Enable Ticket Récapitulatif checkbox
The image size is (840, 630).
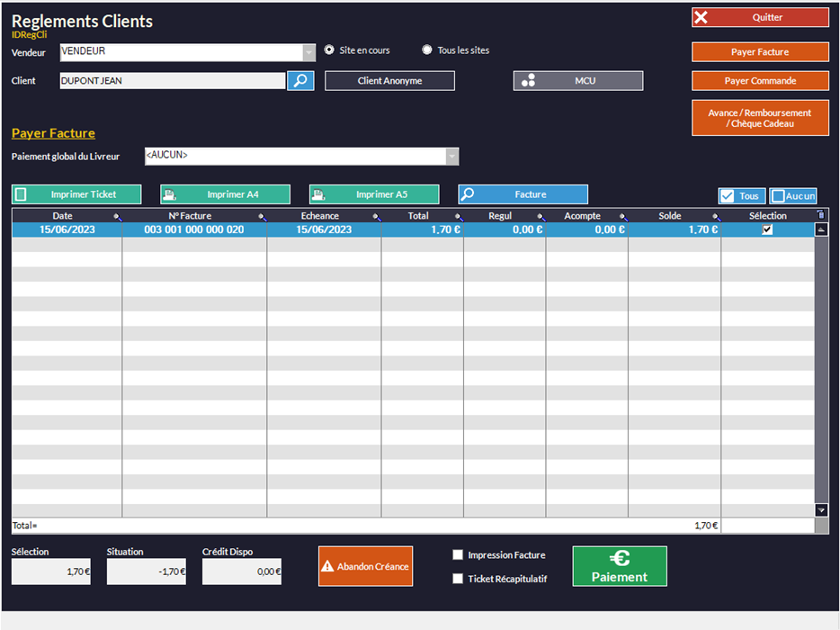[458, 579]
